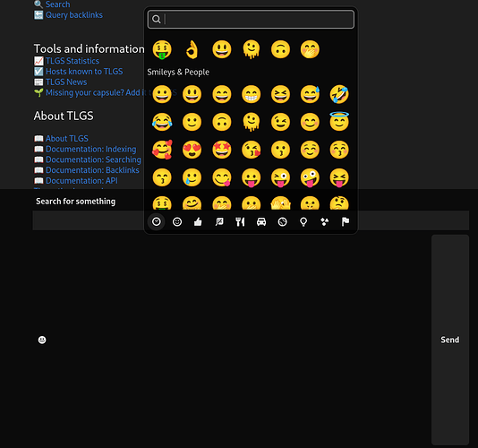This screenshot has height=448, width=478.
Task: Click the emoji picker search field
Action: pyautogui.click(x=251, y=19)
